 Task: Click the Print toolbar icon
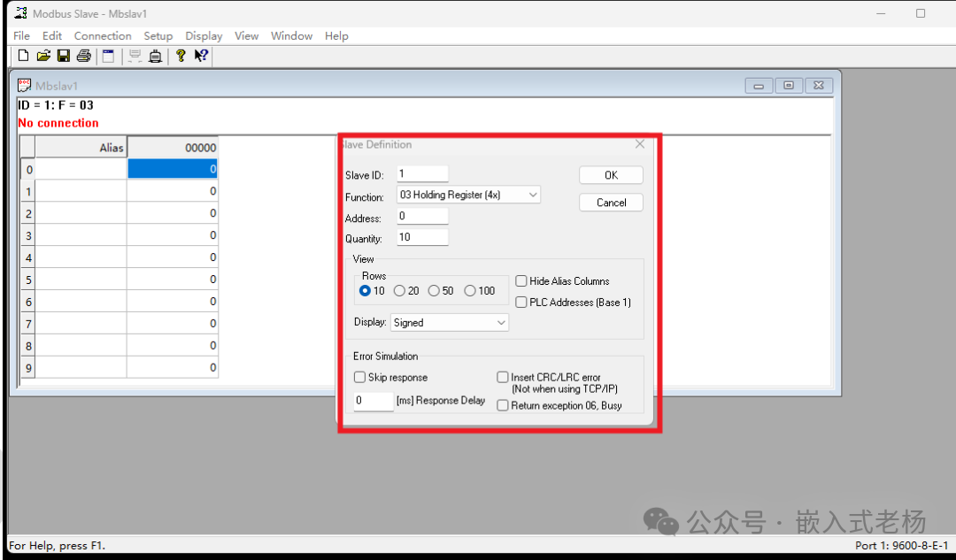(x=83, y=56)
